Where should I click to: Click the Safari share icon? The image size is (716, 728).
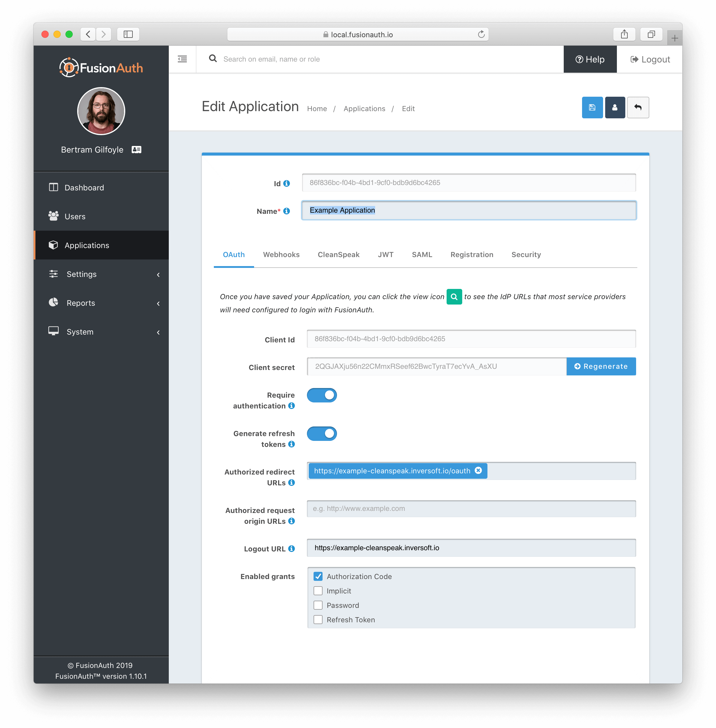pos(624,34)
